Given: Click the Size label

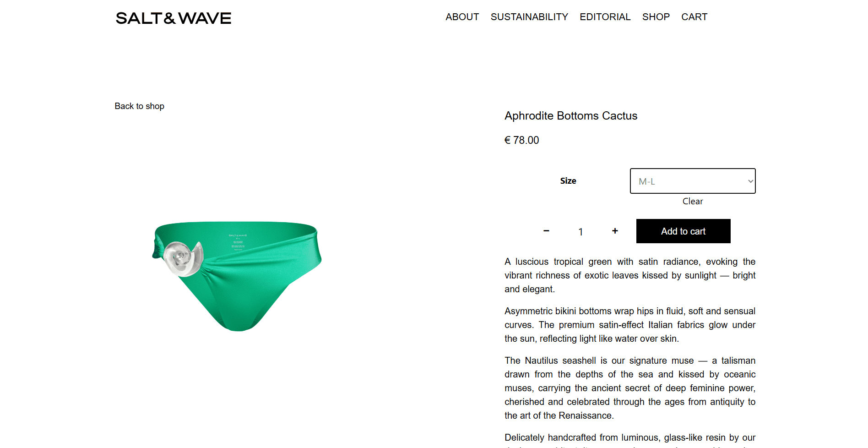Looking at the screenshot, I should [x=568, y=181].
